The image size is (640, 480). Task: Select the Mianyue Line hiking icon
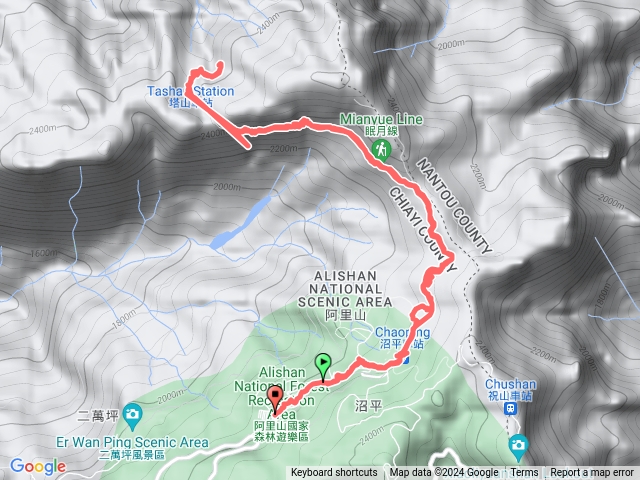[x=382, y=150]
